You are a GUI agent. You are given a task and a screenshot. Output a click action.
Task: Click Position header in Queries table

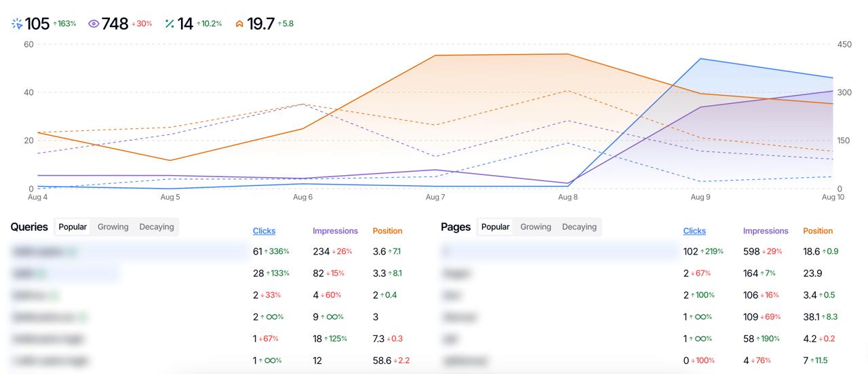387,231
